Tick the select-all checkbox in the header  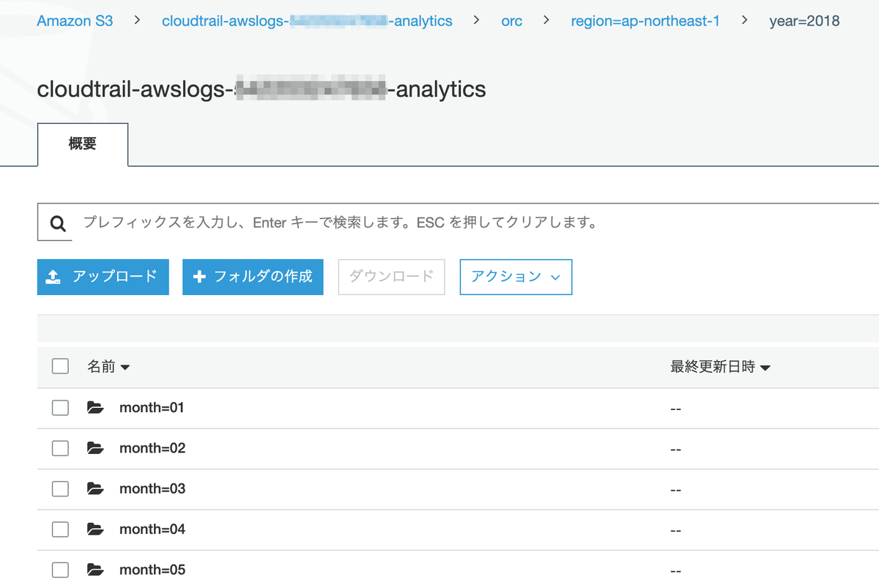pyautogui.click(x=60, y=367)
